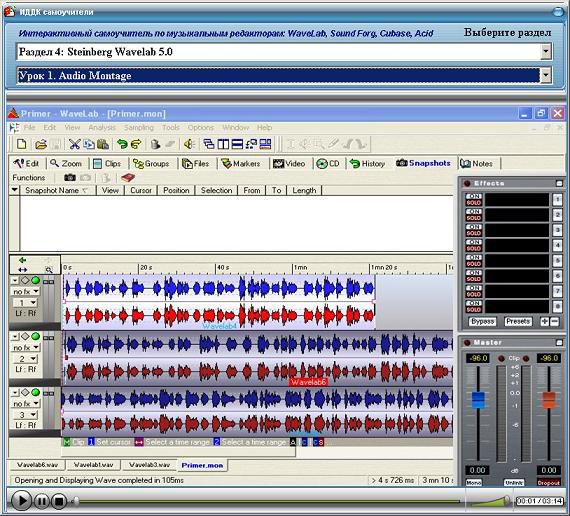Screen dimensions: 570x516
Task: Toggle SOLO for effect slot 3
Action: [473, 233]
